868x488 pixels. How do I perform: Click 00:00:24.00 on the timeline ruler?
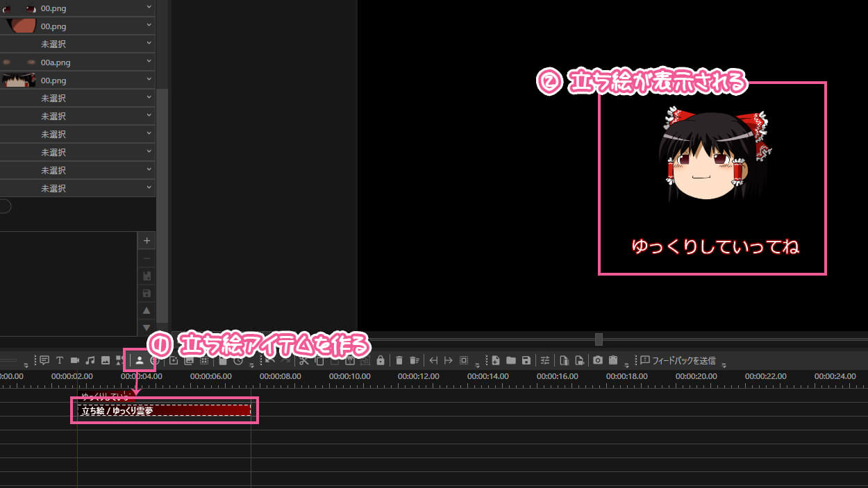(835, 376)
